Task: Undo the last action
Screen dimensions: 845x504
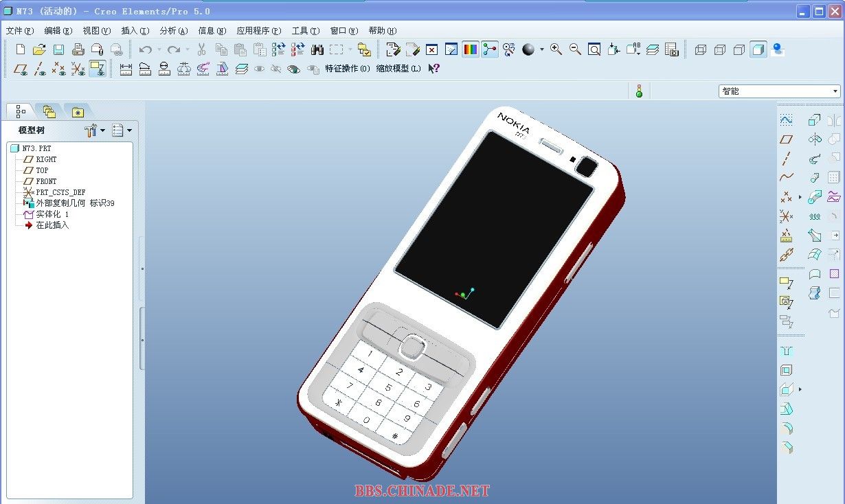Action: (145, 49)
